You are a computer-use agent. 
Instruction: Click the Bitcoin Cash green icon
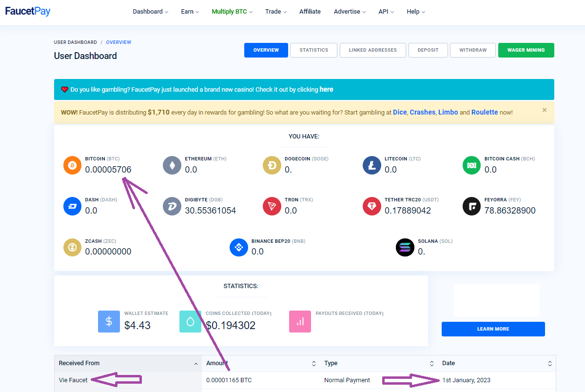point(472,165)
